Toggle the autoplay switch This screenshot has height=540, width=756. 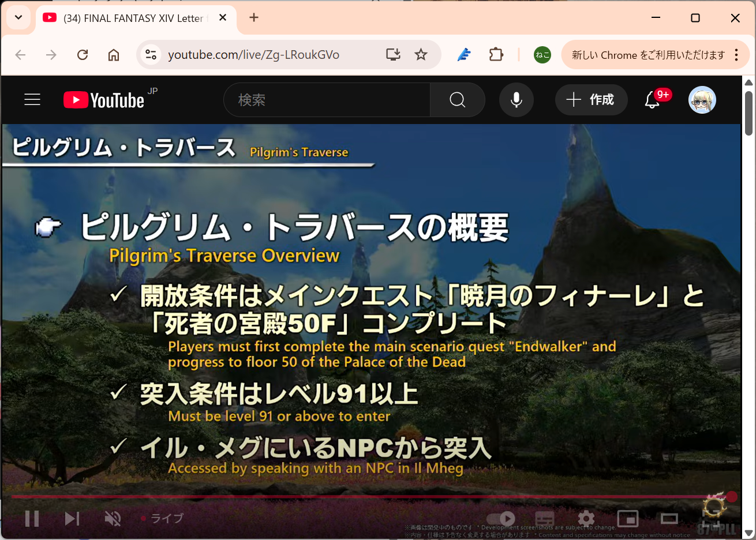pyautogui.click(x=501, y=519)
